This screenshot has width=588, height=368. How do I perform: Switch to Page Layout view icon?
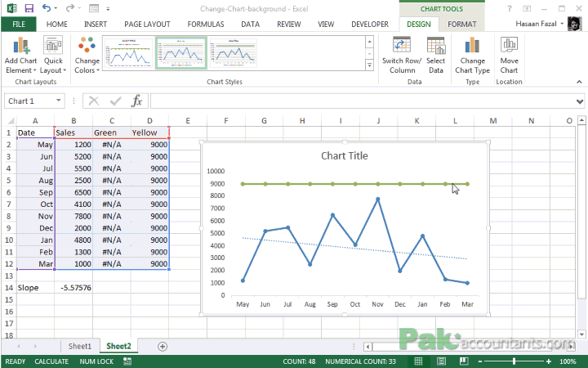coord(441,361)
